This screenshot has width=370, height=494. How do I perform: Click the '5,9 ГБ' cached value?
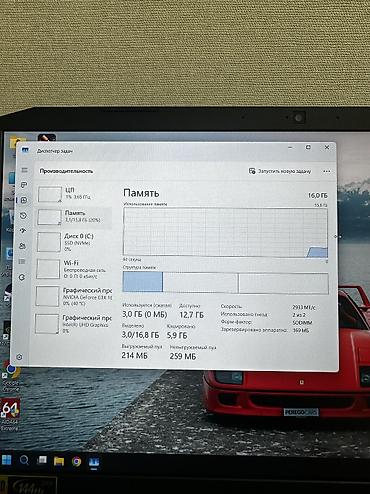[177, 335]
